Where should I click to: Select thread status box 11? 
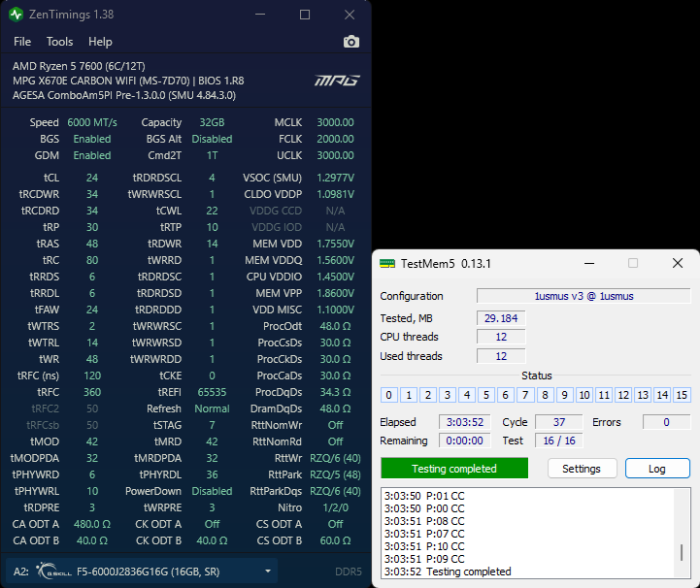pos(604,395)
